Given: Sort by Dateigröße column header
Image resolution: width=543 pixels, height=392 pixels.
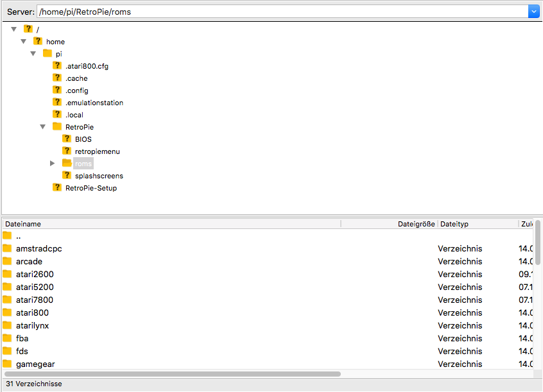Looking at the screenshot, I should coord(416,224).
